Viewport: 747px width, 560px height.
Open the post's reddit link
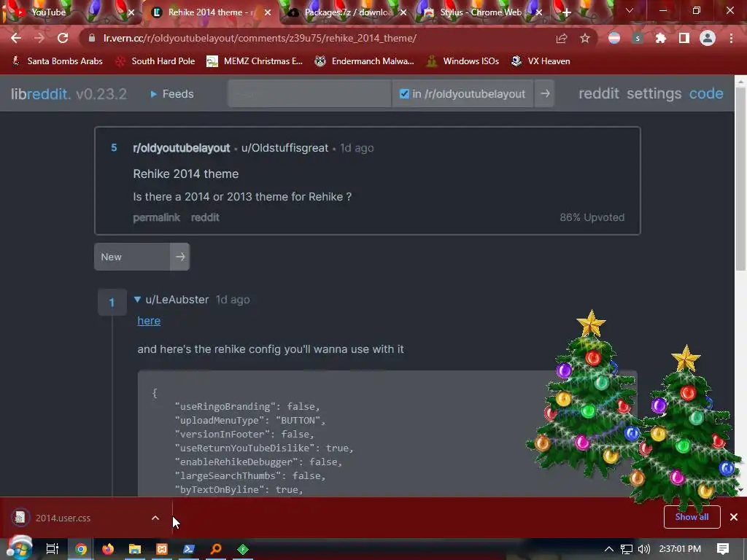tap(205, 217)
